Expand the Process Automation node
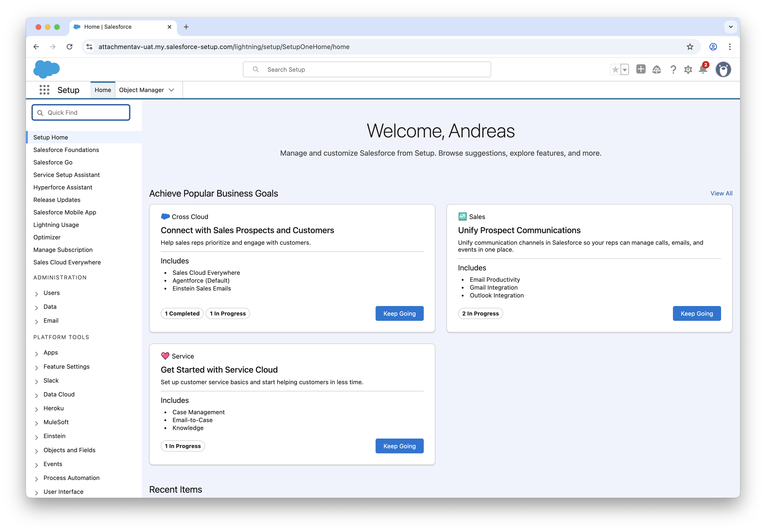Screen dimensions: 766x532 [x=36, y=479]
